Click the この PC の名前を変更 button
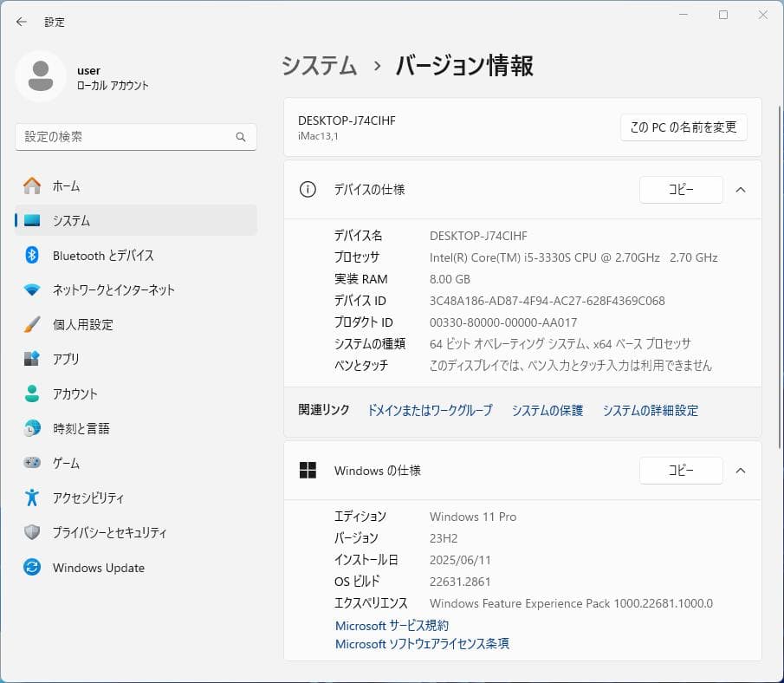Viewport: 784px width, 683px height. coord(683,127)
